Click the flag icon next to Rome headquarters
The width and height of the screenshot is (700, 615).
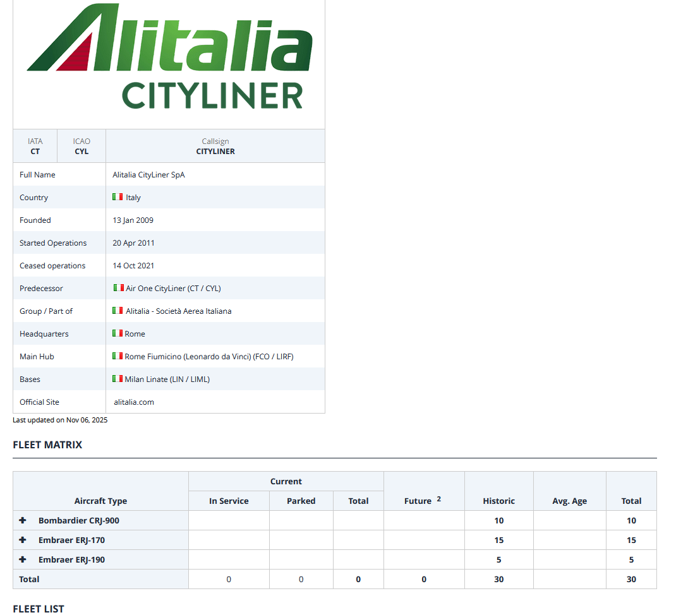click(x=118, y=333)
